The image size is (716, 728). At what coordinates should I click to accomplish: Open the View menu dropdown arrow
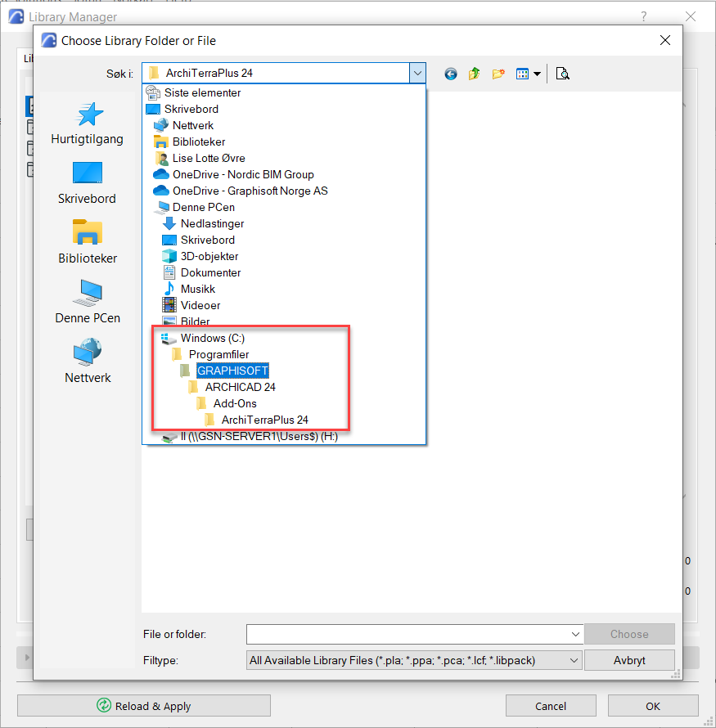[538, 74]
